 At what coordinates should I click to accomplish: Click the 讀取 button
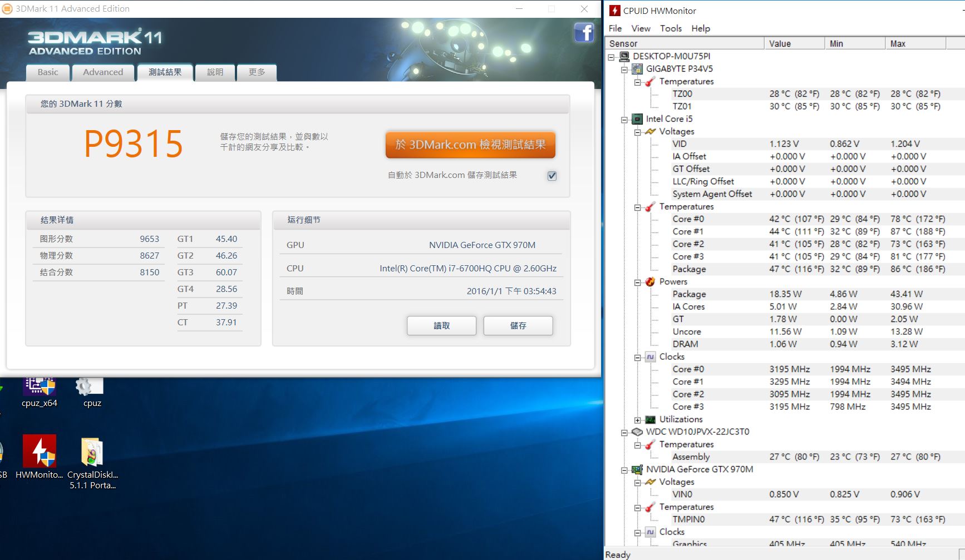(x=441, y=326)
